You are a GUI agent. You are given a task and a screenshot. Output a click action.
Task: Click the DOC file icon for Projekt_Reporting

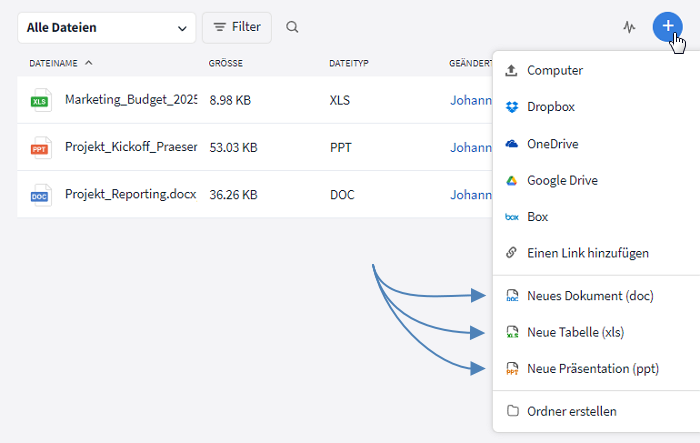click(x=40, y=195)
